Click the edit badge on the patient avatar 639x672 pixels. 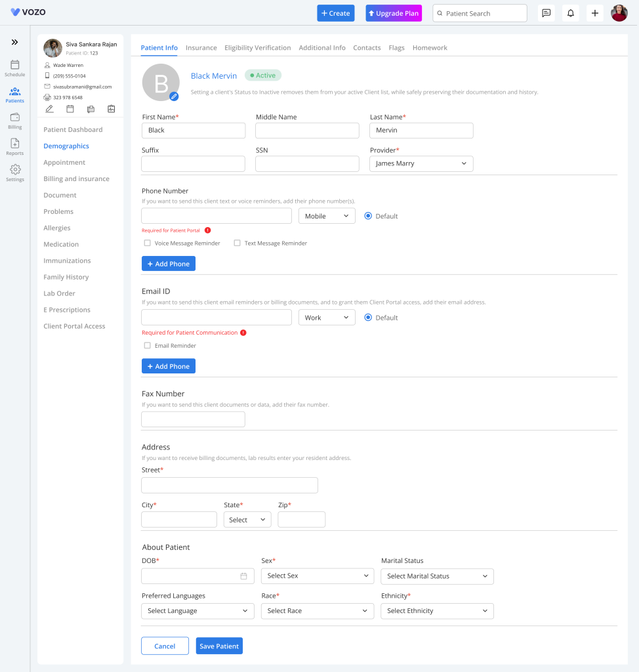(x=174, y=96)
